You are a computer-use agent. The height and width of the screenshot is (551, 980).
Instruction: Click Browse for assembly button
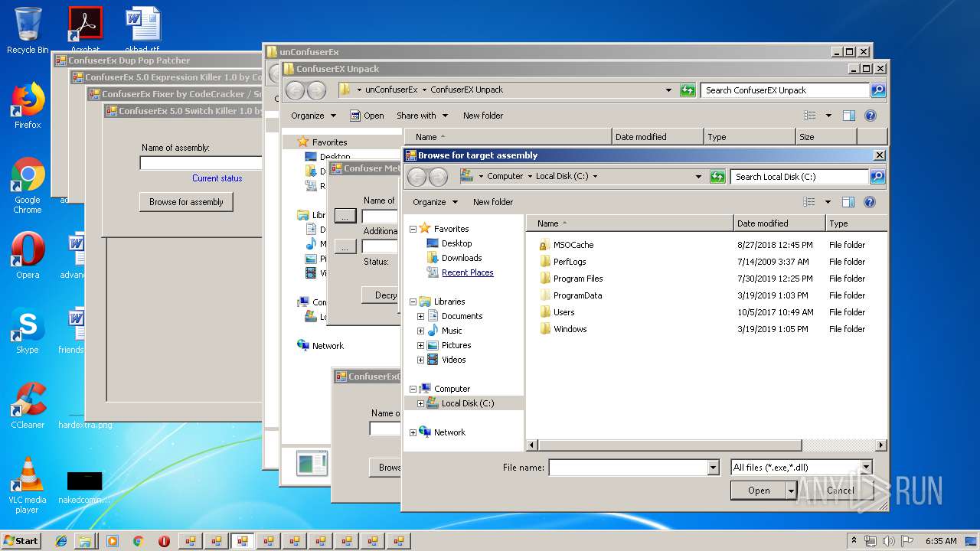click(x=186, y=202)
